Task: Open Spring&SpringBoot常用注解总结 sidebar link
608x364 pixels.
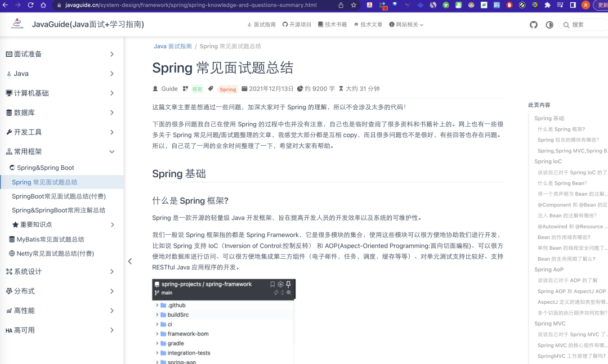Action: point(59,210)
